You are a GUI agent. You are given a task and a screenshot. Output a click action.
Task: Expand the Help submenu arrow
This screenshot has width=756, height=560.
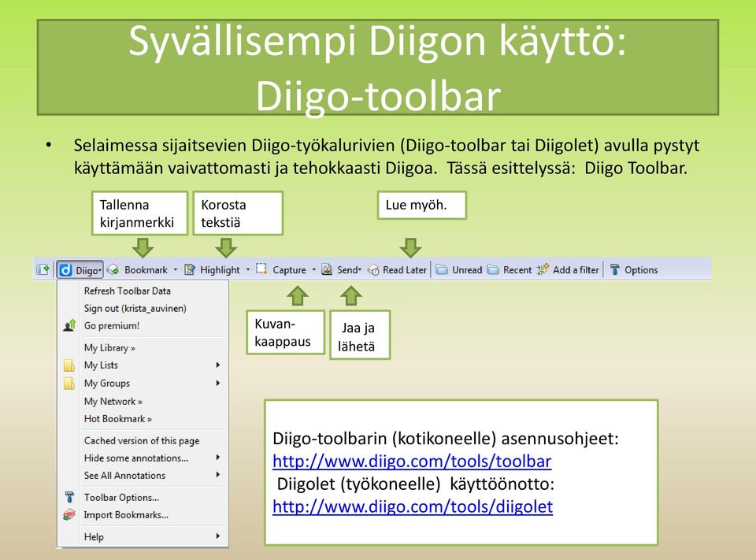click(x=218, y=536)
